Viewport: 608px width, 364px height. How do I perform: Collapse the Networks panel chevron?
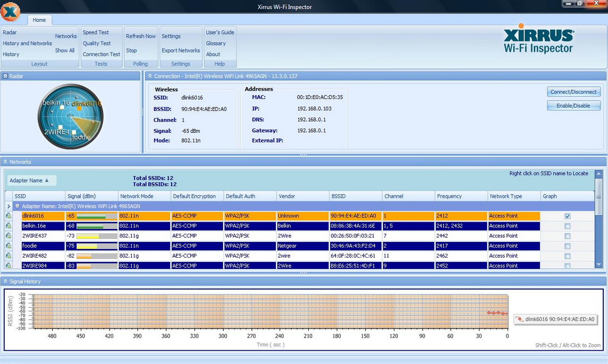5,162
